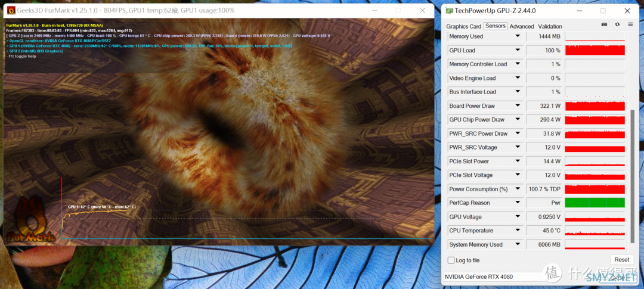Open the CPU Temperature dropdown

click(518, 230)
